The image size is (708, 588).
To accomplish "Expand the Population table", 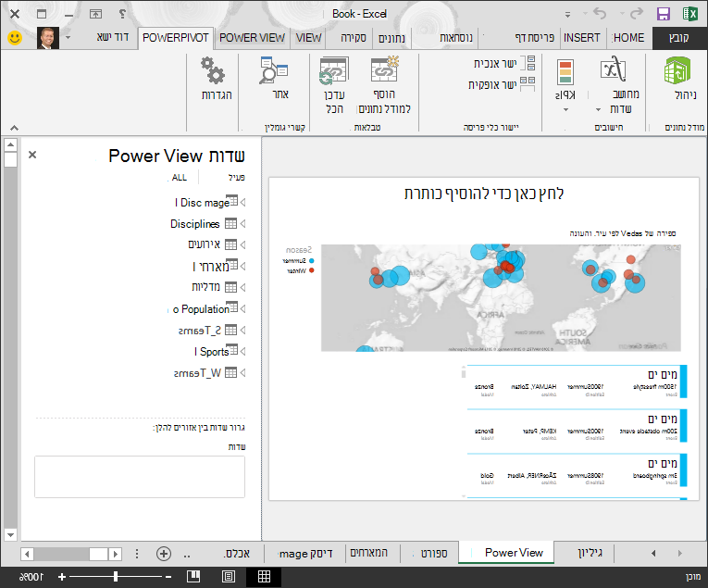I will point(242,309).
